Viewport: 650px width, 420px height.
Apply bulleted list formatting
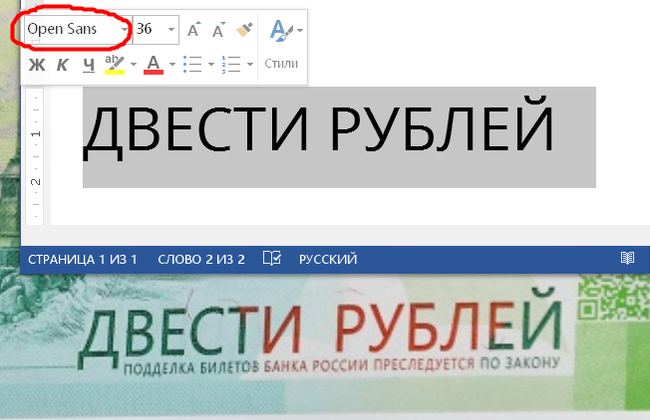(x=193, y=65)
